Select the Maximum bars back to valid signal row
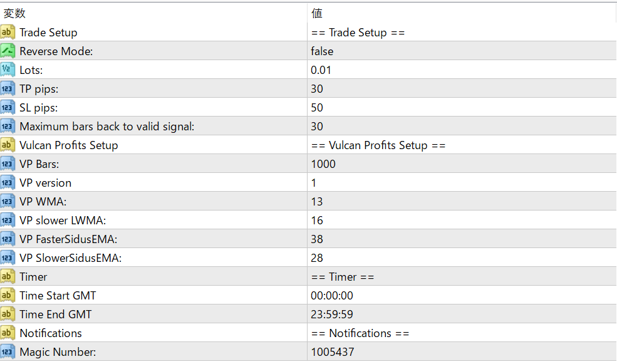Image resolution: width=617 pixels, height=364 pixels. click(308, 127)
